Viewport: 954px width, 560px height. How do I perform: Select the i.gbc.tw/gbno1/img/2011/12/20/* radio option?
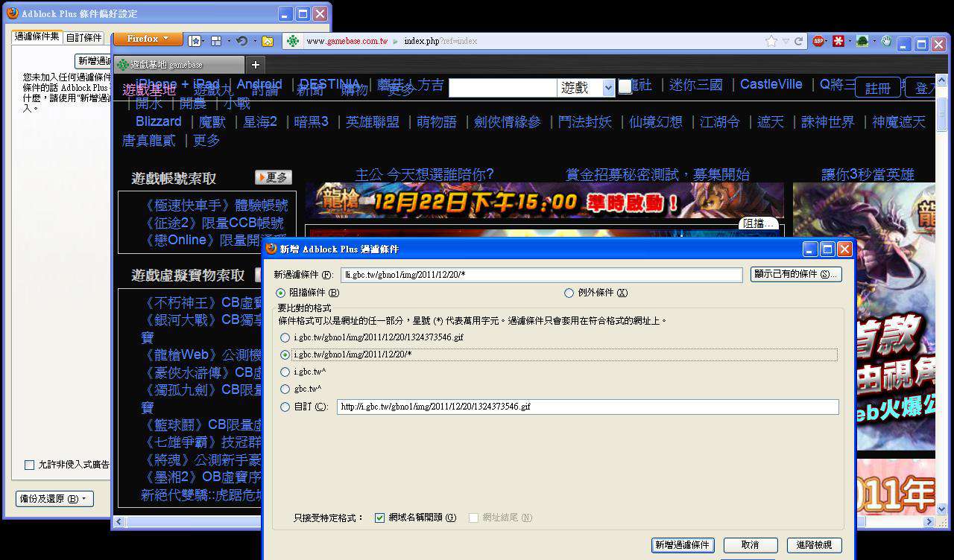(x=285, y=355)
